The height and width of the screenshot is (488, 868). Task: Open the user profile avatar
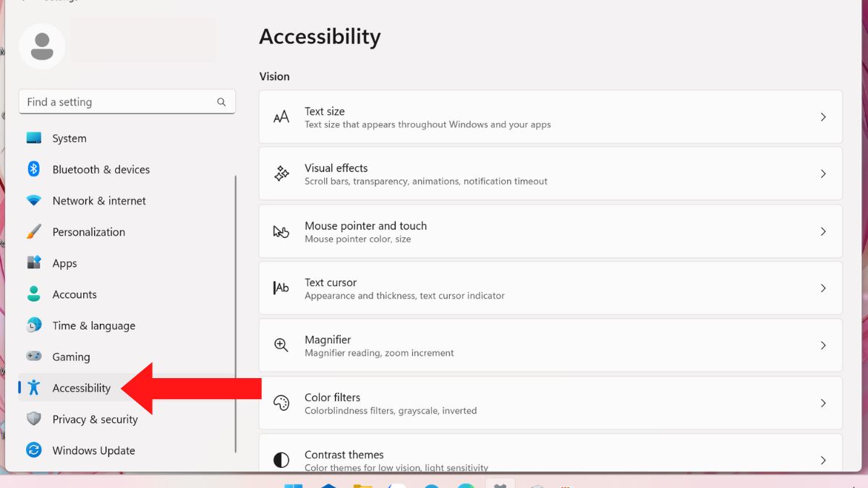(42, 46)
